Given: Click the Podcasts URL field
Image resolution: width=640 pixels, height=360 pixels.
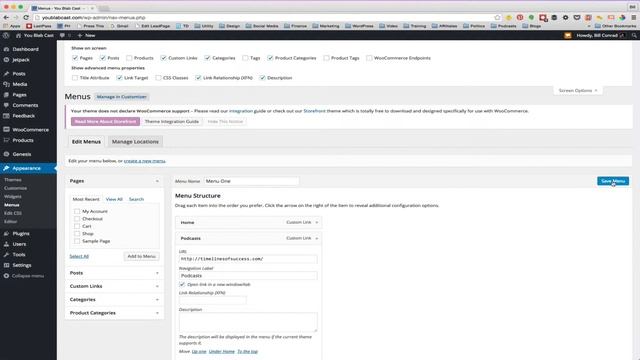Looking at the screenshot, I should pyautogui.click(x=248, y=259).
